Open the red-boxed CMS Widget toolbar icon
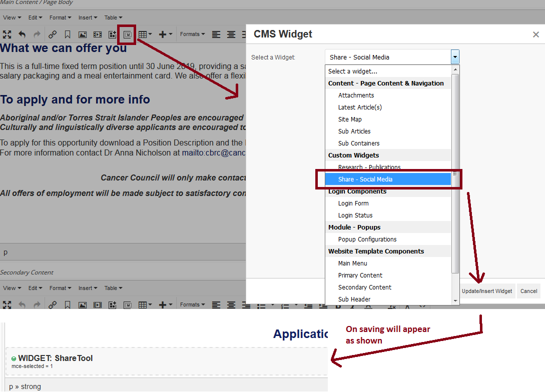 click(128, 34)
